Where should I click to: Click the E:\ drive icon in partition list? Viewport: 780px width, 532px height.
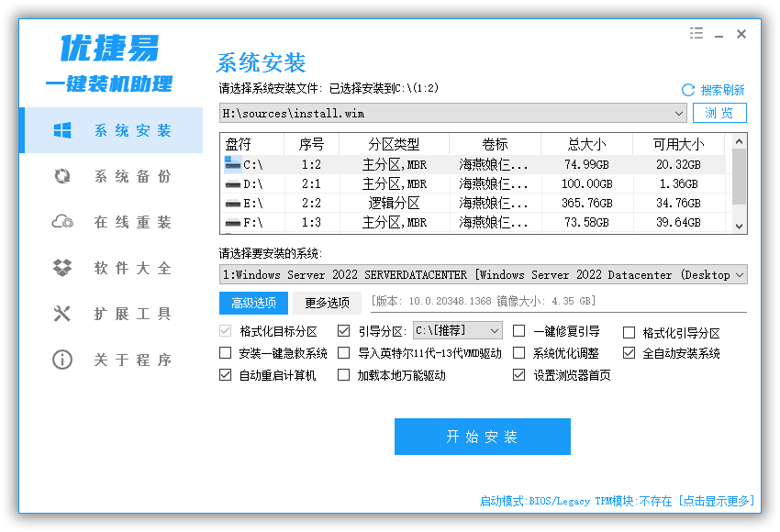[232, 204]
